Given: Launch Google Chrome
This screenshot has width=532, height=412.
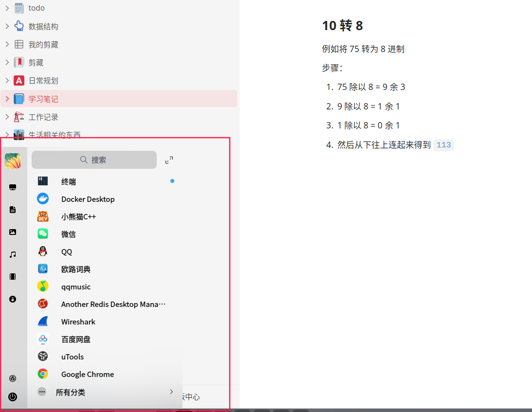Looking at the screenshot, I should [x=87, y=374].
